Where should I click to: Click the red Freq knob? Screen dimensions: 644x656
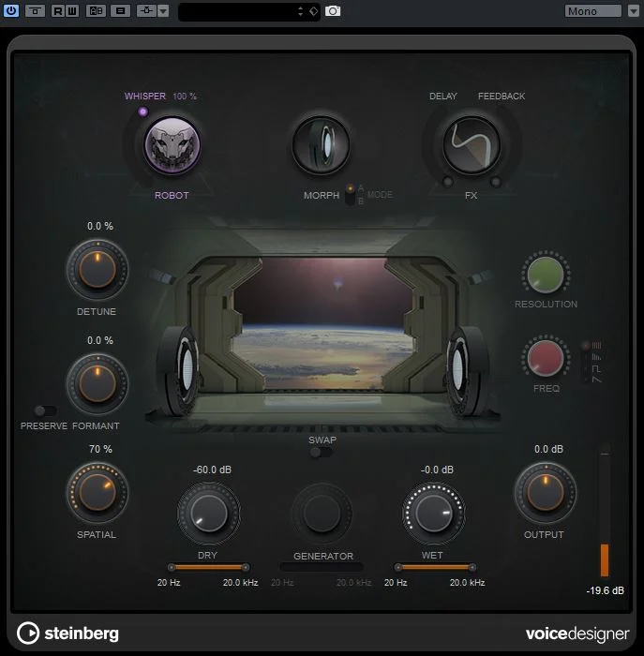point(546,358)
